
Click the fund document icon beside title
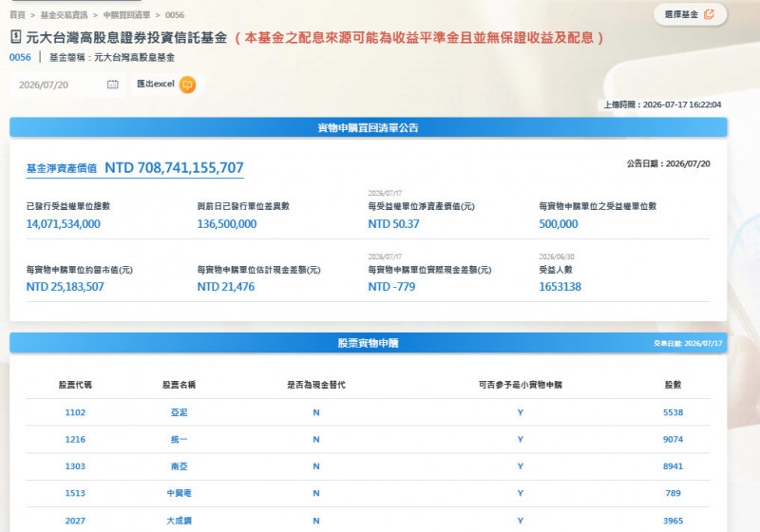pyautogui.click(x=15, y=36)
